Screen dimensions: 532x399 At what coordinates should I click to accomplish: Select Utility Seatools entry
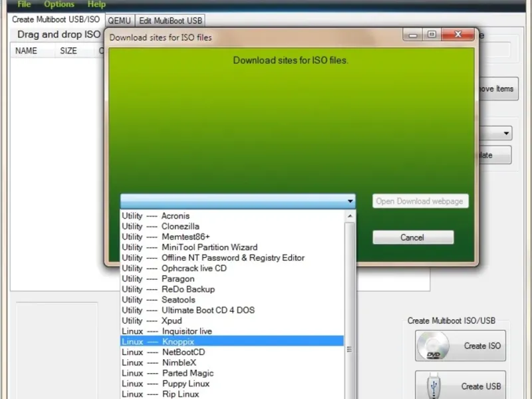click(x=232, y=300)
